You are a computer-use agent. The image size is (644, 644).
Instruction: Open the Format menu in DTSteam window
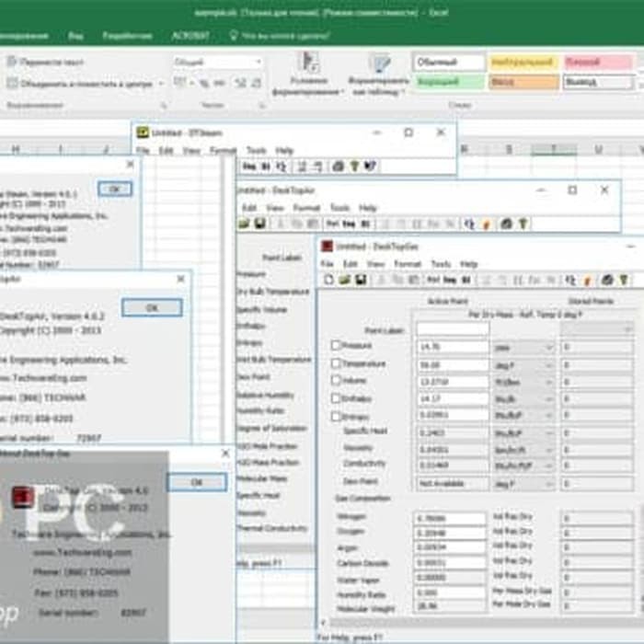point(223,150)
